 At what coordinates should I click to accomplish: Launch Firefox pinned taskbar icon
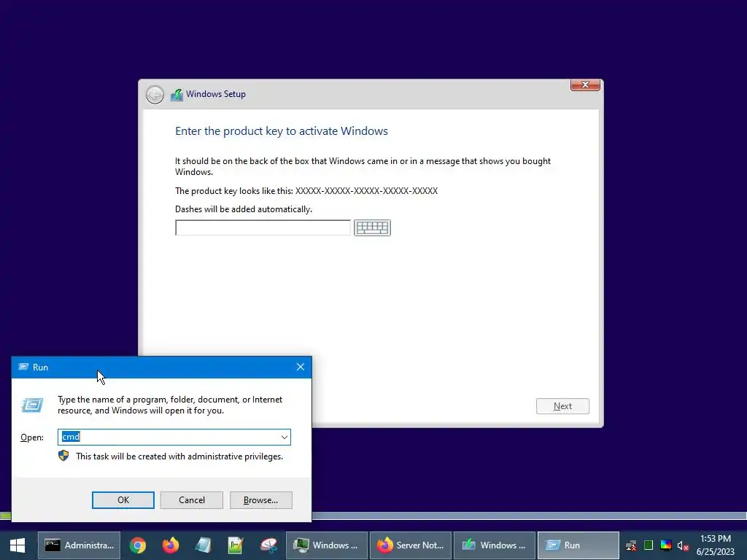170,545
